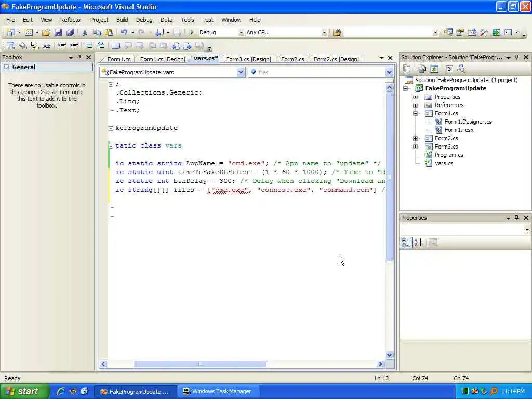Cut selection with the scissors icon
532x399 pixels.
tap(85, 32)
